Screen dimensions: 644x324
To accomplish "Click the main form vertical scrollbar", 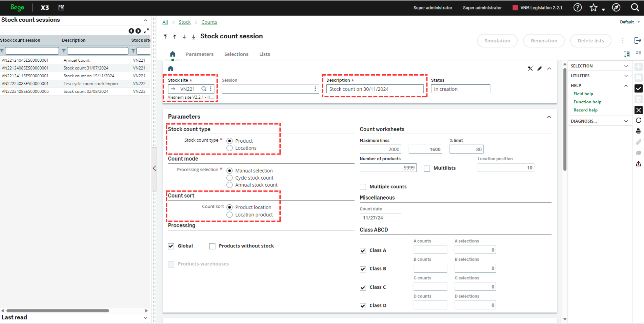I will pyautogui.click(x=565, y=119).
